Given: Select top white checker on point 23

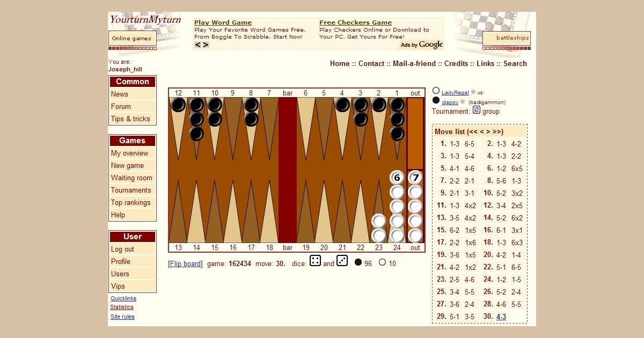Looking at the screenshot, I should point(379,221).
